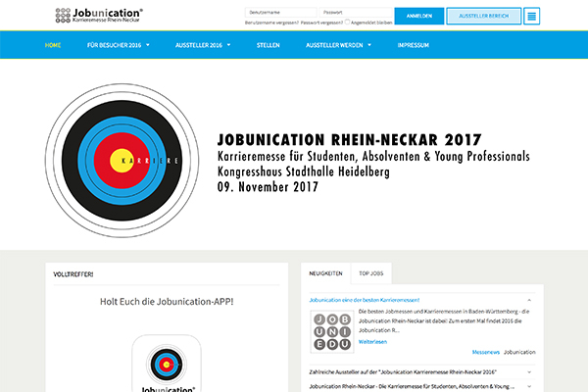Click 'Jobunication Rhein-Neckar 2017' banner title

pyautogui.click(x=349, y=140)
